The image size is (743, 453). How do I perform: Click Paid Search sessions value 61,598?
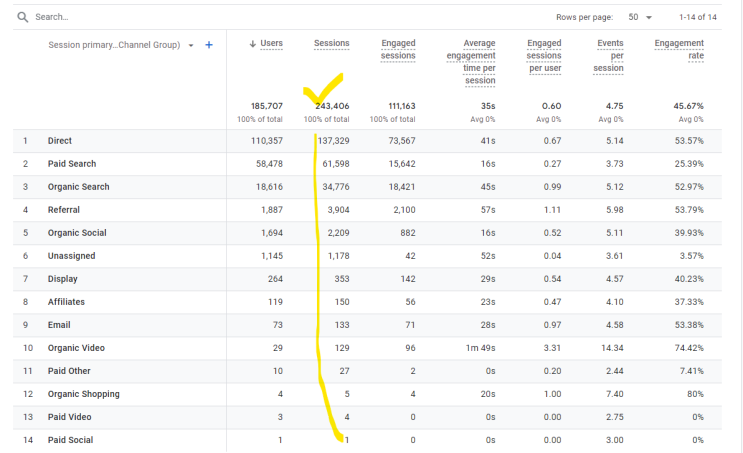pyautogui.click(x=336, y=164)
